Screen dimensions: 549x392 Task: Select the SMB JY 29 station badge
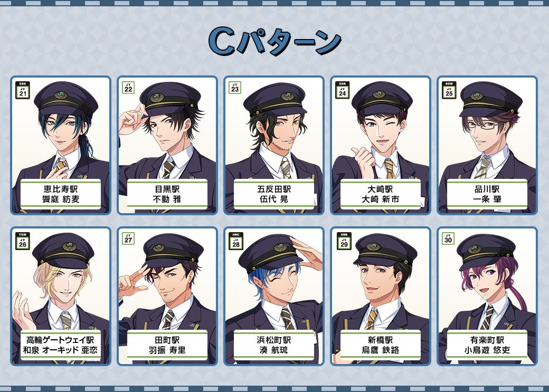click(344, 241)
